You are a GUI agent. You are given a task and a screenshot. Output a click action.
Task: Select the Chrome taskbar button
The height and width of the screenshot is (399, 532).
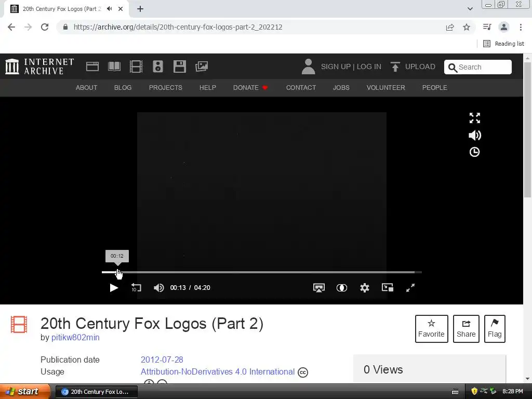[x=96, y=392]
